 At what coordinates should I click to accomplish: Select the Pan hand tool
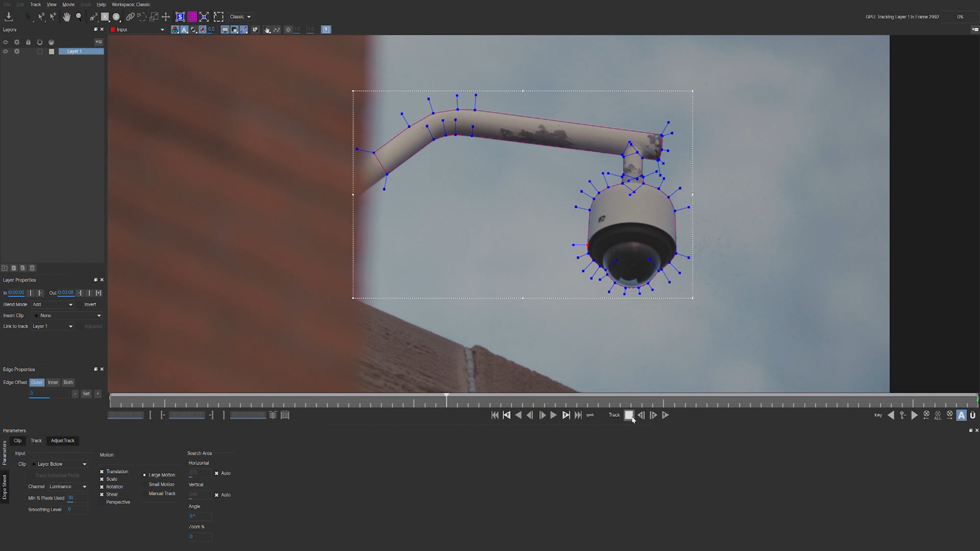click(66, 17)
